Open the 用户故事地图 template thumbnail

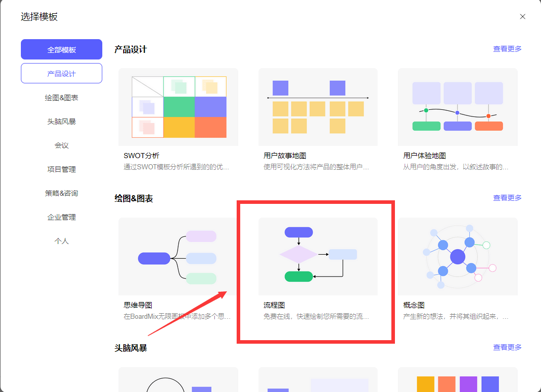point(318,107)
